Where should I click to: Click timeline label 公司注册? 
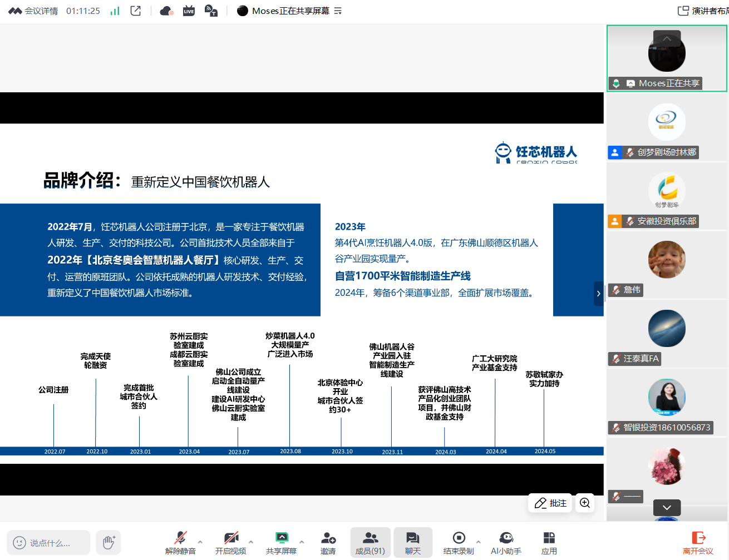pyautogui.click(x=53, y=390)
